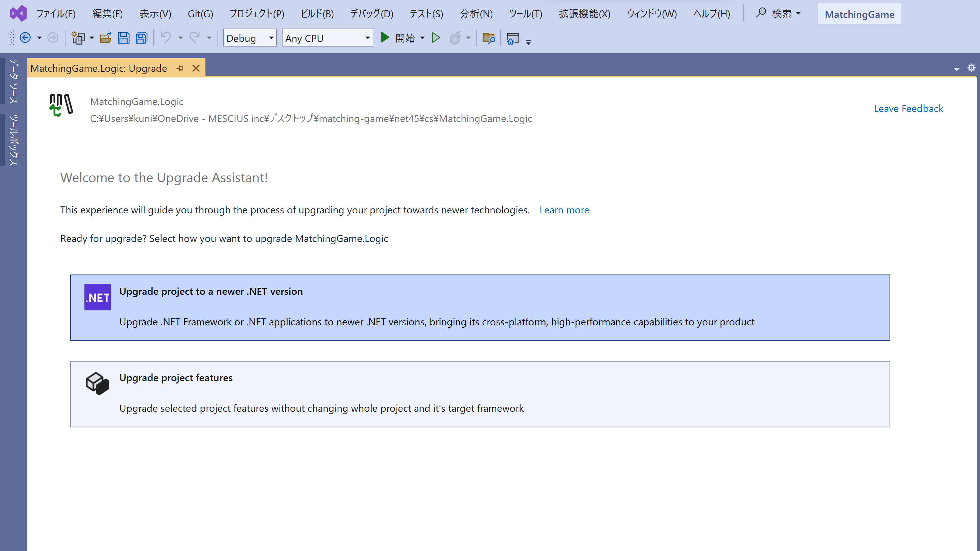
Task: Save the current file with the disk icon
Action: [123, 38]
